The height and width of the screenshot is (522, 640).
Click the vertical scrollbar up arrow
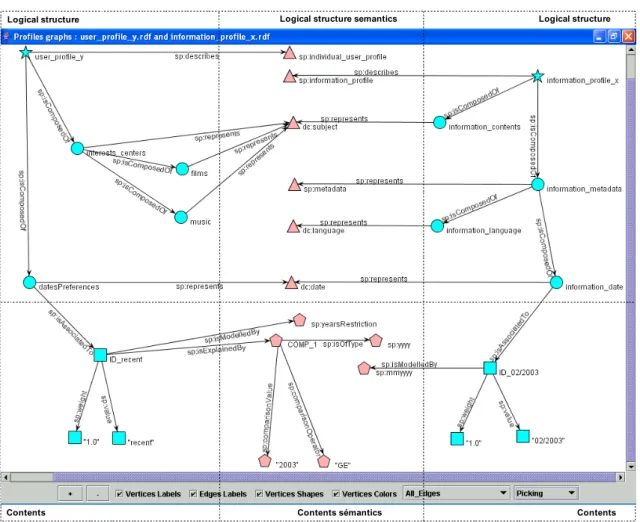coord(631,49)
